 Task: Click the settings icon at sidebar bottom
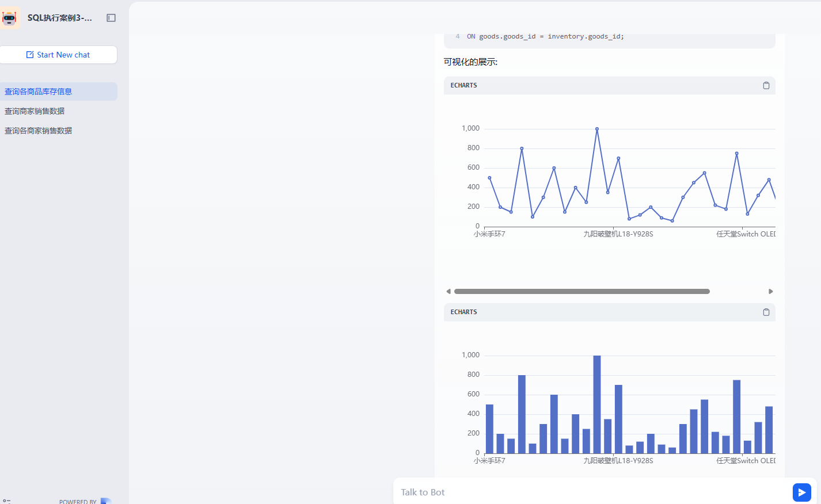6,501
